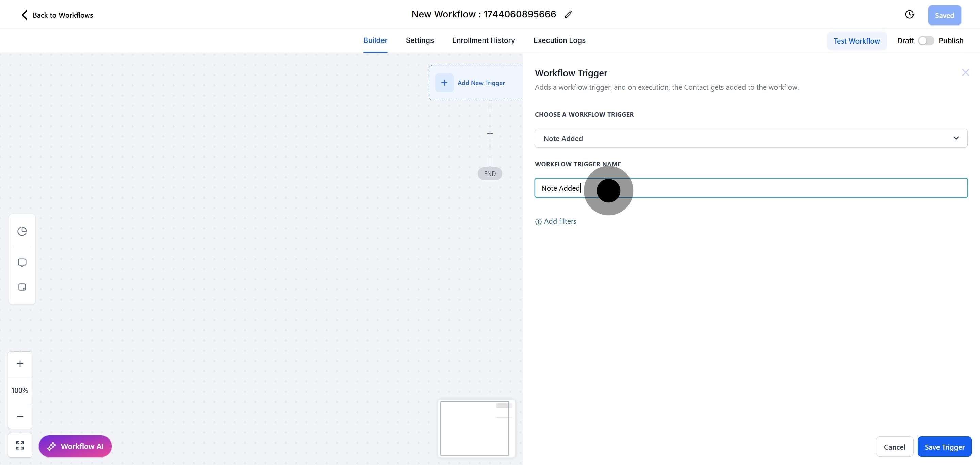Image resolution: width=980 pixels, height=465 pixels.
Task: Zoom out the canvas with minus
Action: pyautogui.click(x=20, y=416)
